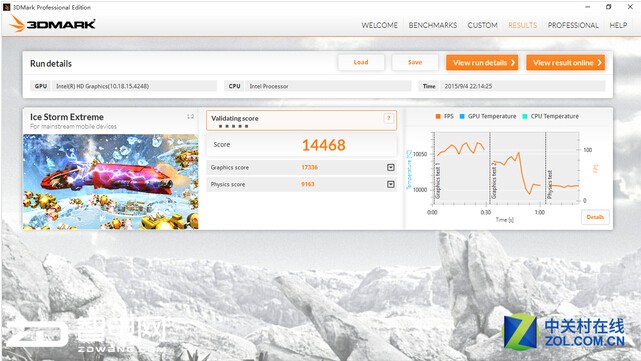Open View result online

tap(565, 63)
